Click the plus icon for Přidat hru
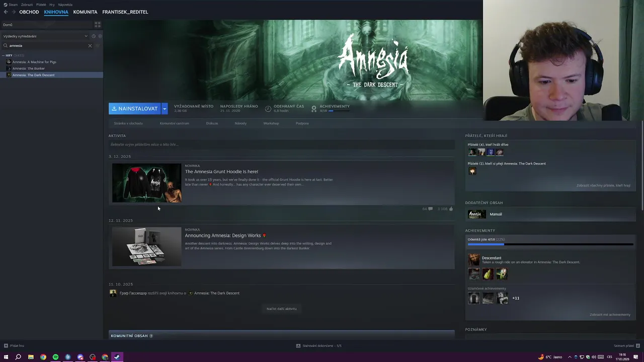Viewport: 644px width, 362px height. 6,346
